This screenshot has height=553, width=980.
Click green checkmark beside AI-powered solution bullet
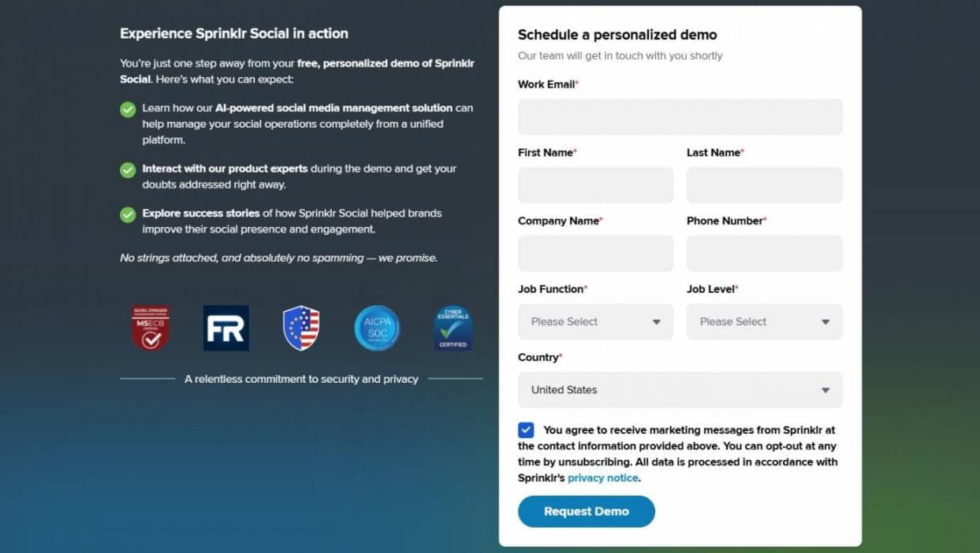[128, 109]
